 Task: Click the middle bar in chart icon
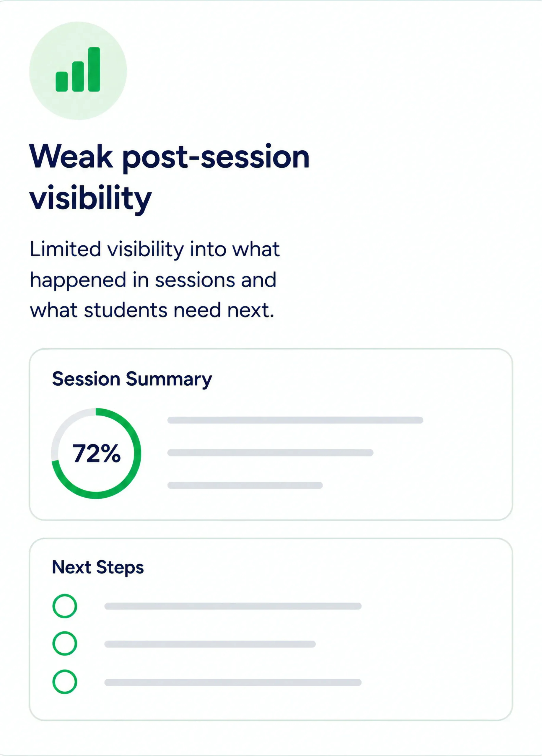pyautogui.click(x=78, y=76)
